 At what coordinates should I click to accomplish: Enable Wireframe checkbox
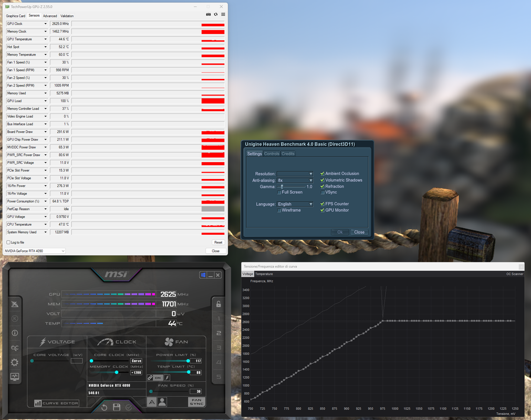(279, 211)
